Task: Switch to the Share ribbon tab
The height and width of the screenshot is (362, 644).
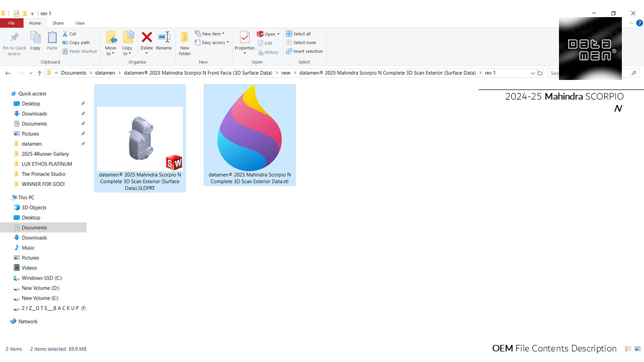Action: (58, 23)
